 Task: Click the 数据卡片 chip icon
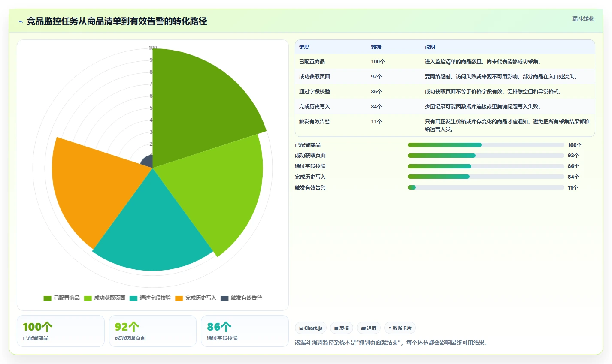tap(390, 328)
